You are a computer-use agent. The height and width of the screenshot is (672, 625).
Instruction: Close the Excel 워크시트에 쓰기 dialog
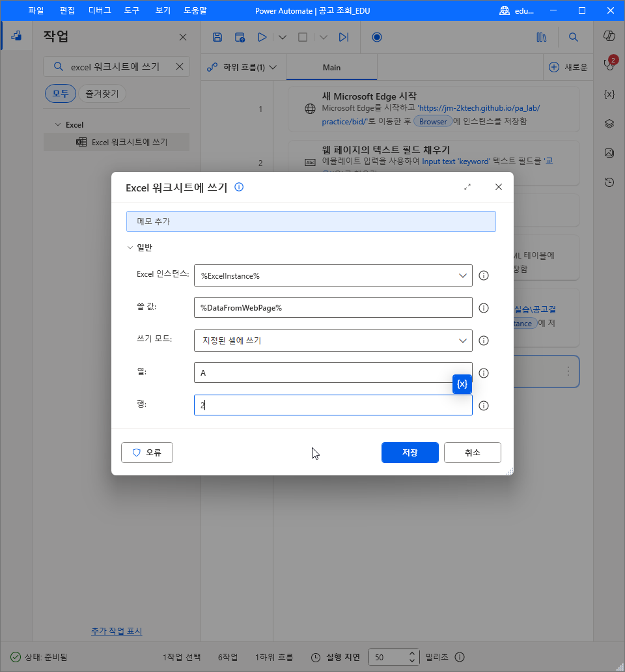click(x=499, y=187)
